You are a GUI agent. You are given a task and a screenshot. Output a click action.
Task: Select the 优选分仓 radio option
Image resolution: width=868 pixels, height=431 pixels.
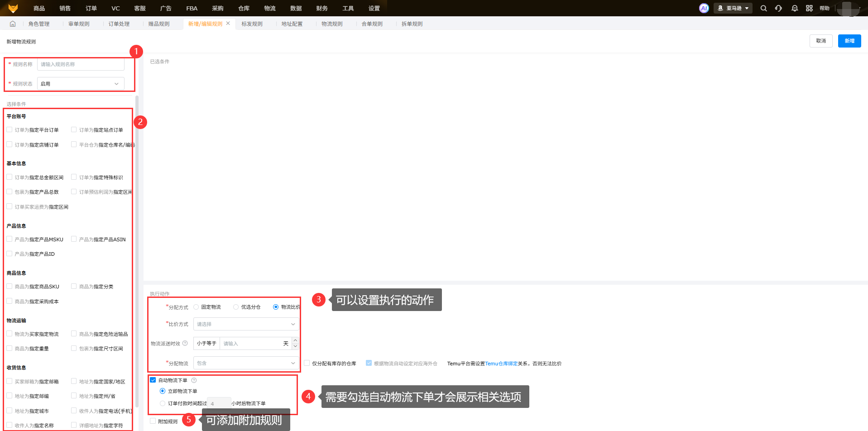click(x=236, y=307)
